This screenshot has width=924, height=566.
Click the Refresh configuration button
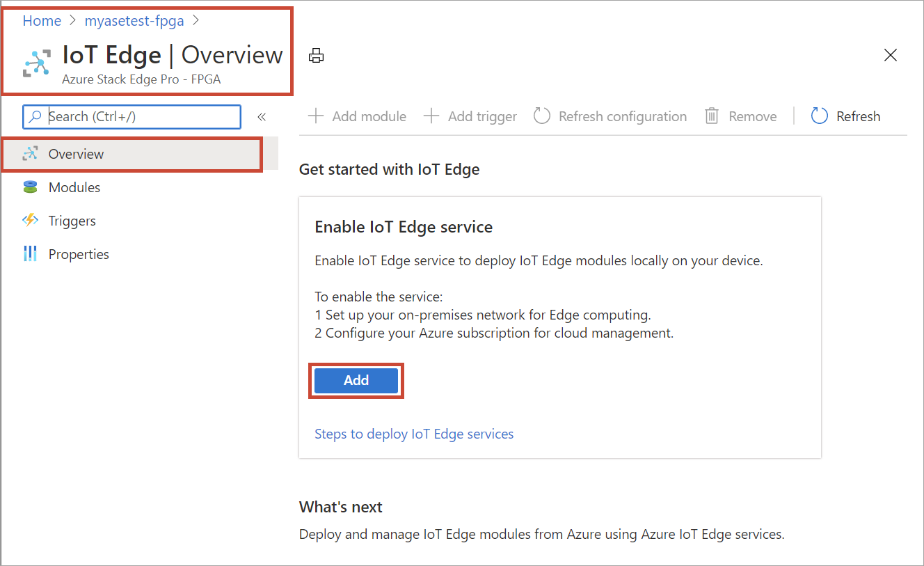[x=610, y=116]
